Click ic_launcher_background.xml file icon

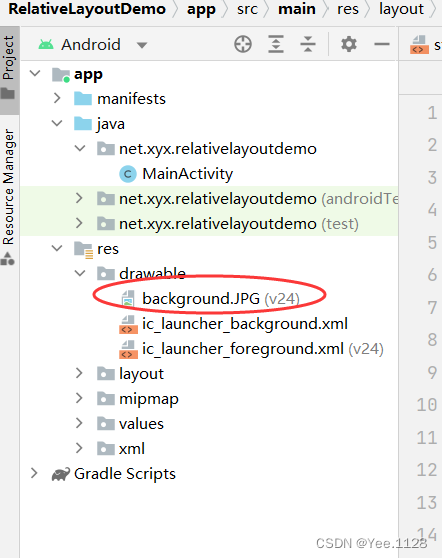click(x=128, y=324)
